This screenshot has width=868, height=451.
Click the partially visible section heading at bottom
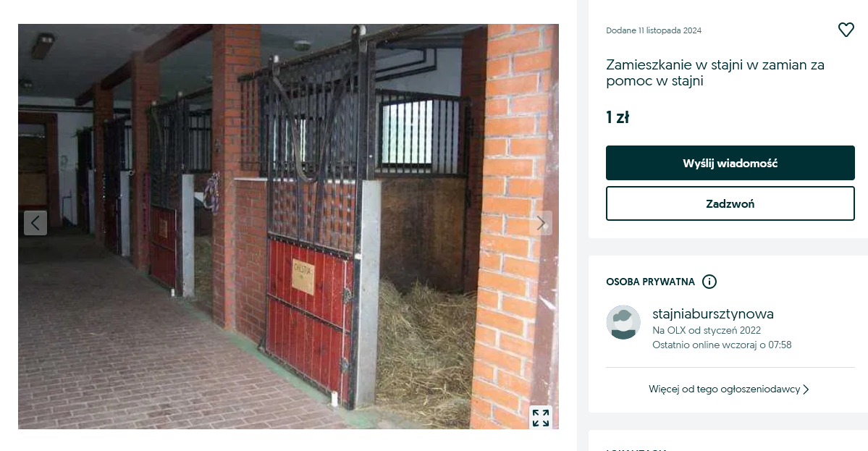[x=636, y=449]
